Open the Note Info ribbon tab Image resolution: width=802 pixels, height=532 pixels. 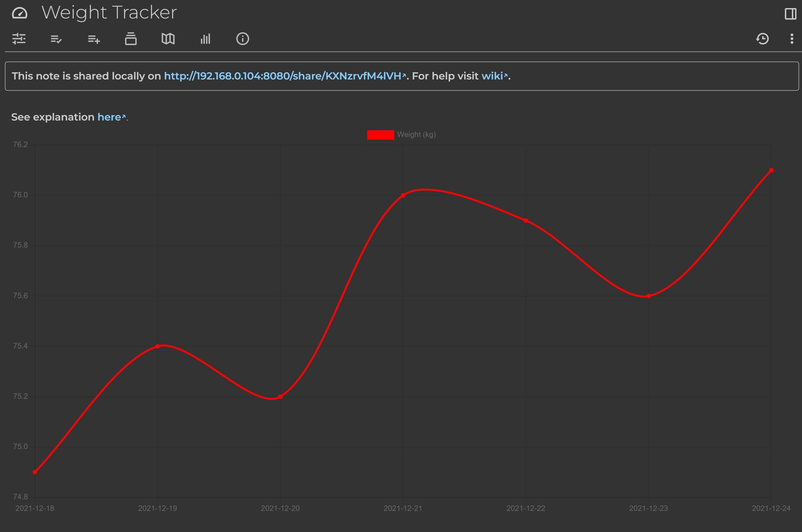[x=242, y=39]
